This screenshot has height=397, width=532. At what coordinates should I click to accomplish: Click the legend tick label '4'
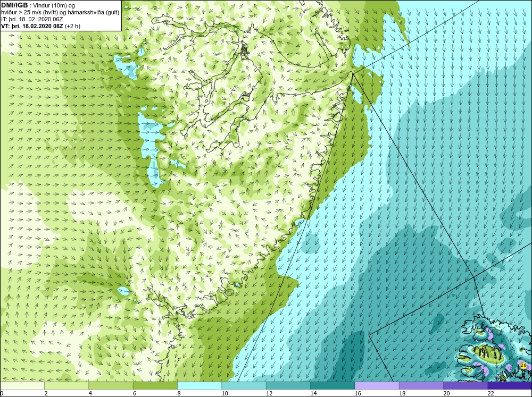coord(90,393)
